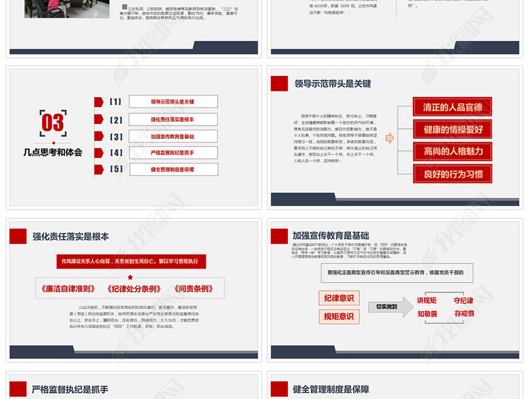Click the red square beside 加强宣传教育是基础 title
Viewport: 532px width, 399px height.
281,237
